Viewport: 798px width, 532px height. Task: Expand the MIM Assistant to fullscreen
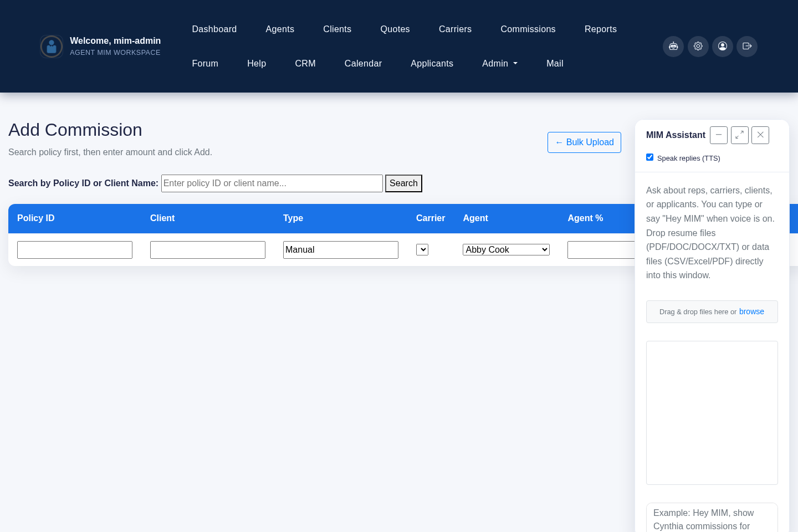pyautogui.click(x=740, y=135)
